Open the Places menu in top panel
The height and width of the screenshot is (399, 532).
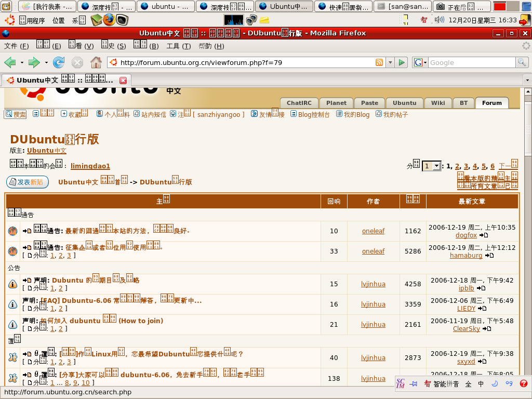tap(58, 20)
